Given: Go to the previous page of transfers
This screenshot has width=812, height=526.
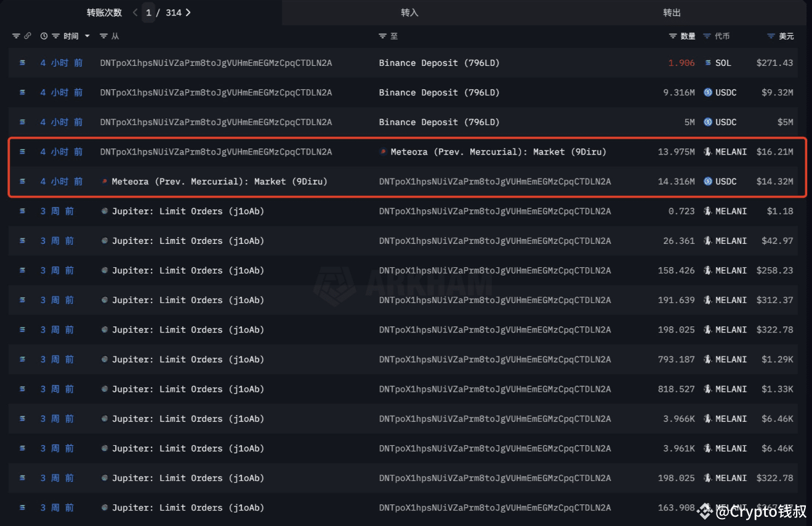Looking at the screenshot, I should coord(135,12).
